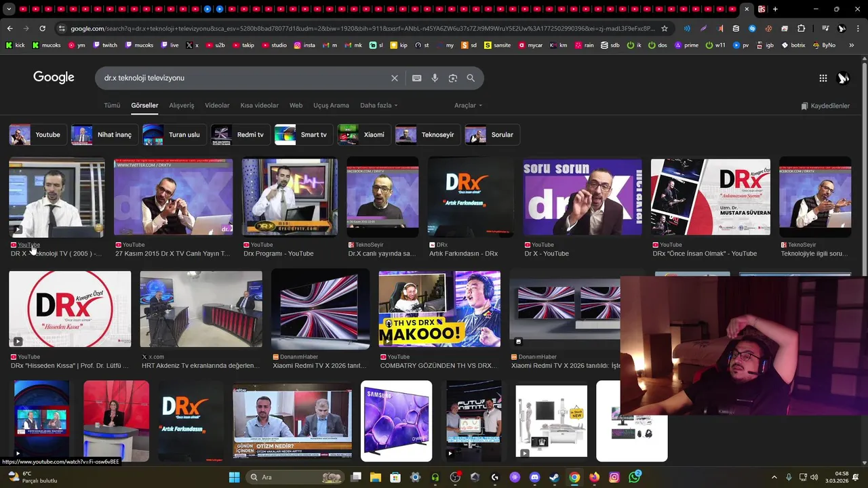This screenshot has height=488, width=868.
Task: Open WhatsApp from the taskbar
Action: 634,477
